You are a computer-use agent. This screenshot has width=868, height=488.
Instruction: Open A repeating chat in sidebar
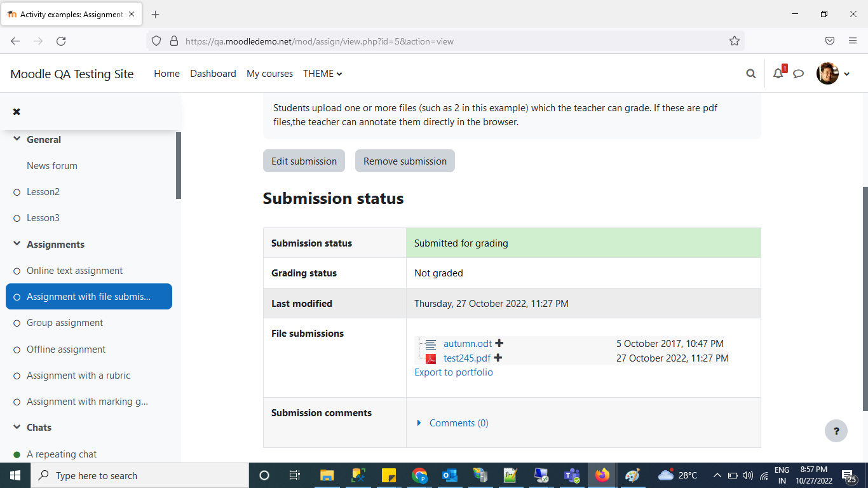coord(62,454)
